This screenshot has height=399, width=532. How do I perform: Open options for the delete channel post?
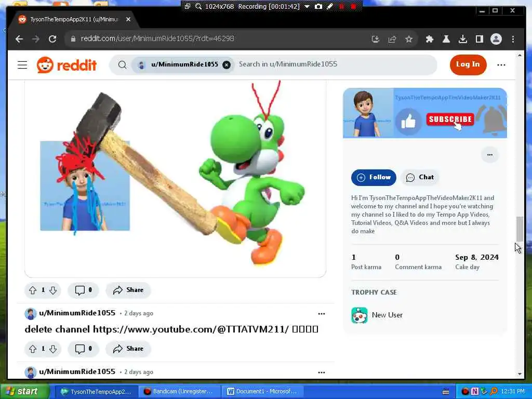click(321, 314)
